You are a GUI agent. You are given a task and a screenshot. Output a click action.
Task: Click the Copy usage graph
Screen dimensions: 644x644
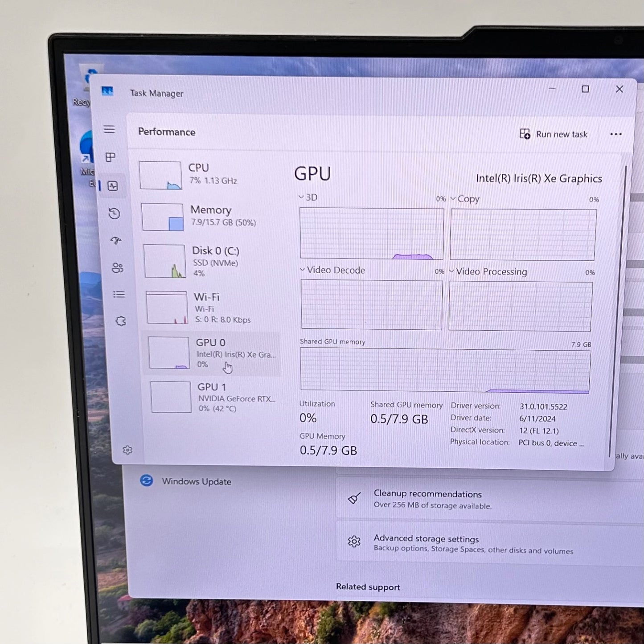[523, 235]
